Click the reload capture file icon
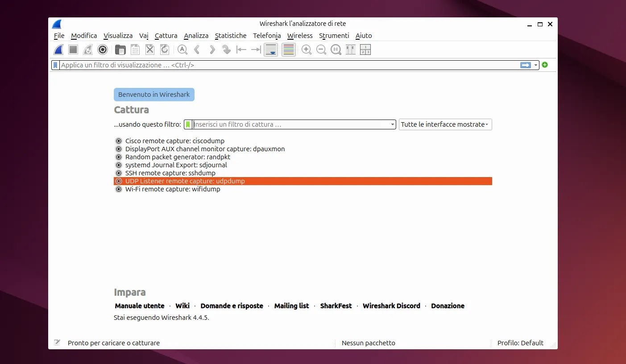 pos(165,50)
